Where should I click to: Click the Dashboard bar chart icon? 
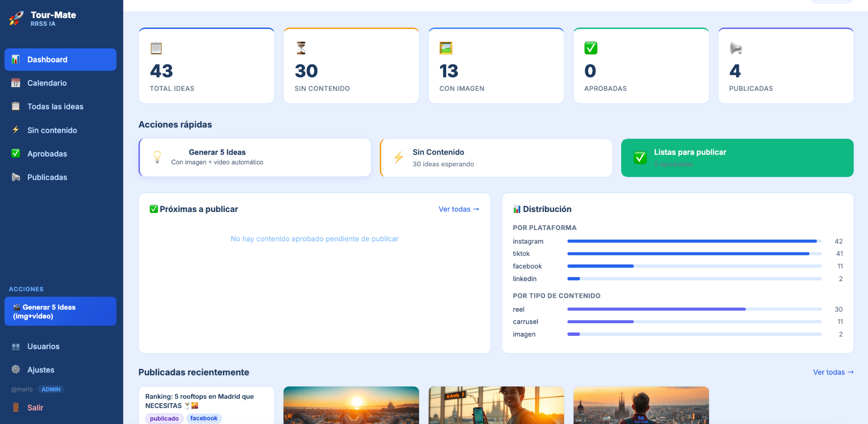coord(16,60)
